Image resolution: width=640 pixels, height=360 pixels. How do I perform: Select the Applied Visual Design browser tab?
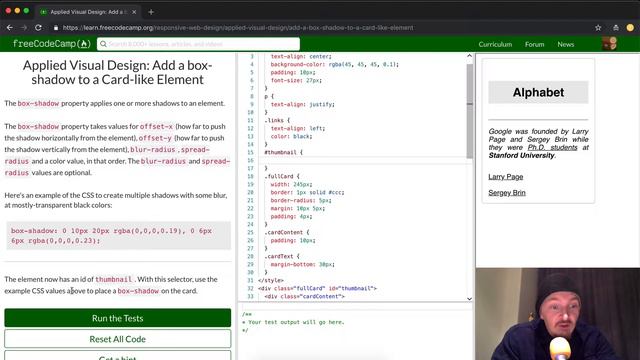click(x=88, y=12)
